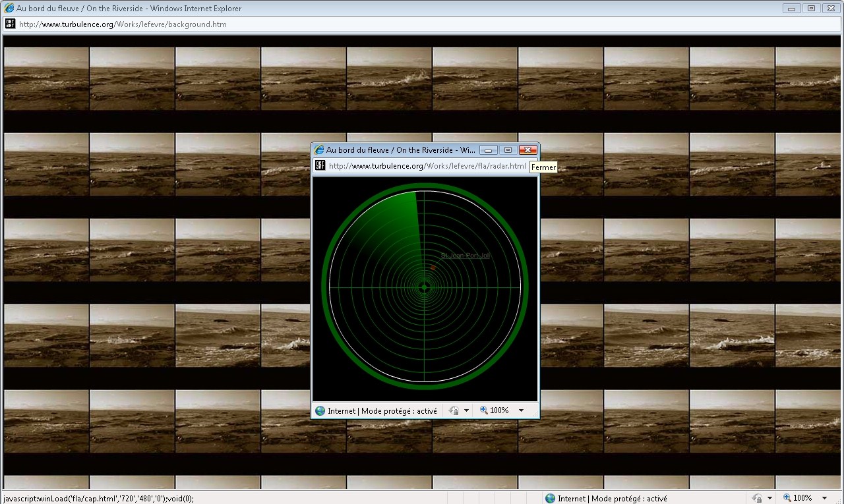This screenshot has height=504, width=844.
Task: Click the Internet Explorer logo in the main window title bar
Action: 9,9
